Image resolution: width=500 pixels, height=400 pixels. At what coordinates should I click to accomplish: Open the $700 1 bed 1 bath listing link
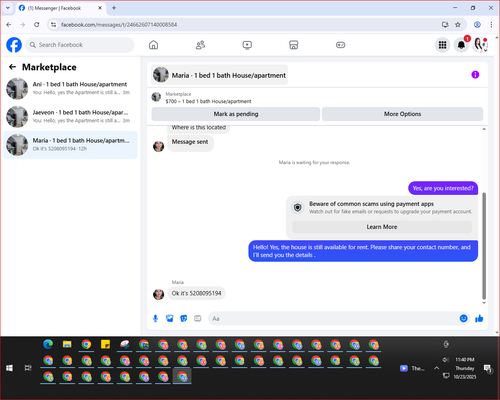[x=208, y=101]
